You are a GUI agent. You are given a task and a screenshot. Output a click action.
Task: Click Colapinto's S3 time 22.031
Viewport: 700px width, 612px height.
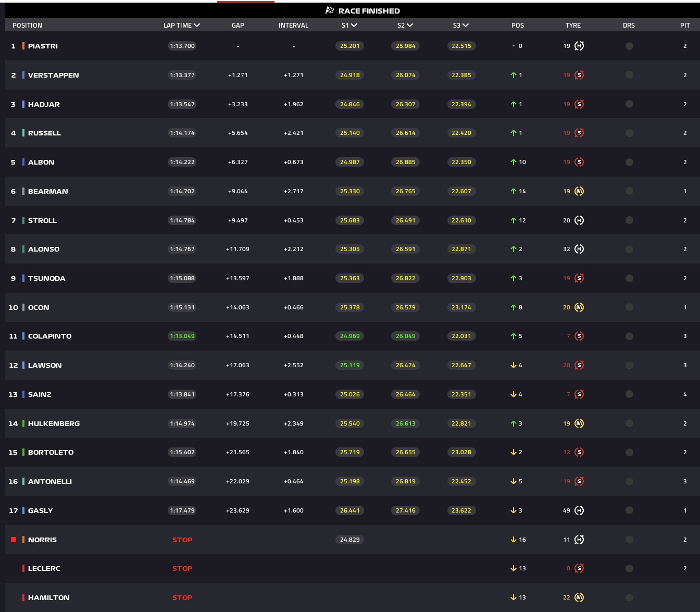click(461, 336)
